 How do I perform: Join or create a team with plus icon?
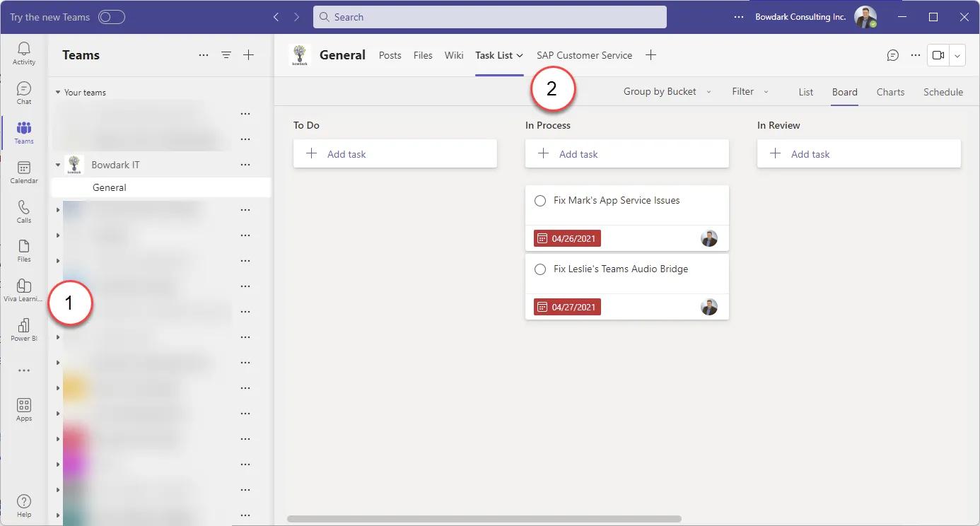(x=249, y=55)
